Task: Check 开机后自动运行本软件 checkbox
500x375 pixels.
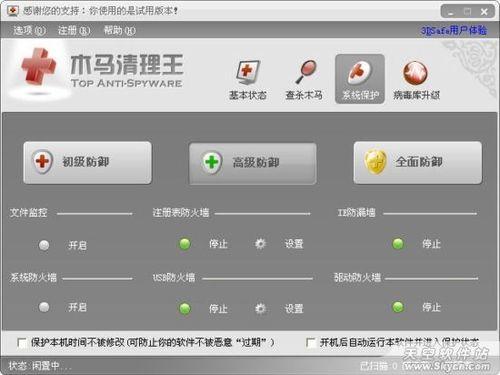Action: click(311, 343)
